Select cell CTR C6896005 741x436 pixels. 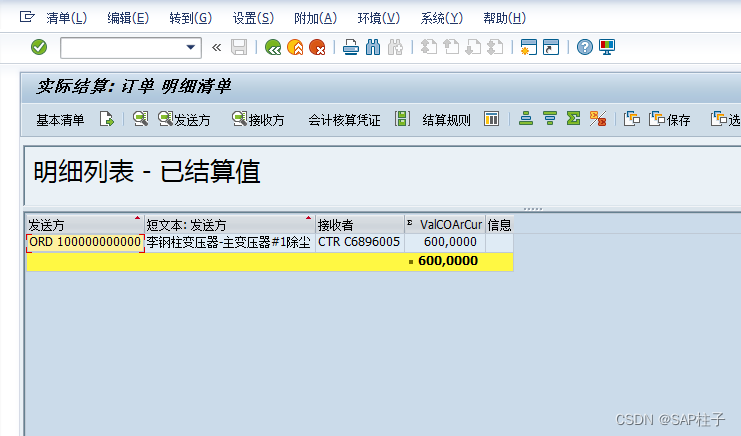point(360,242)
